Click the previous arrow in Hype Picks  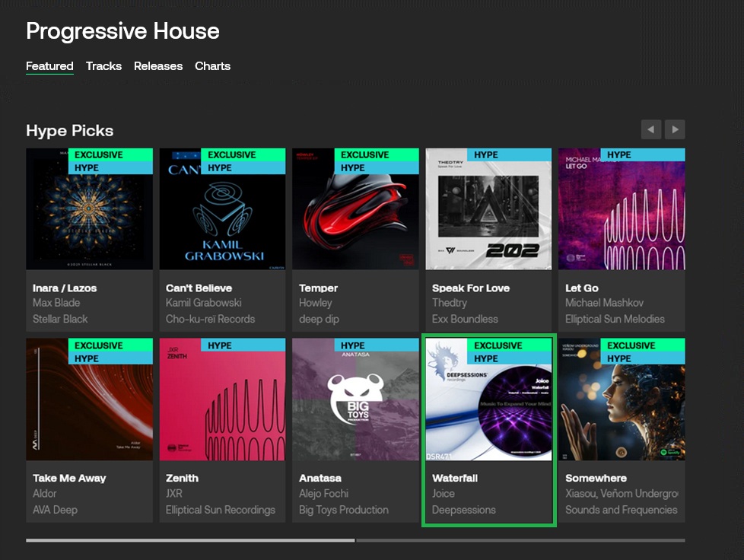coord(651,129)
